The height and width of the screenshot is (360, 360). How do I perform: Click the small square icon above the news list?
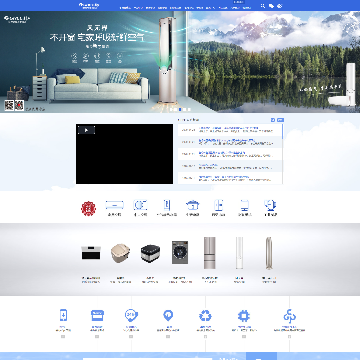[x=273, y=120]
